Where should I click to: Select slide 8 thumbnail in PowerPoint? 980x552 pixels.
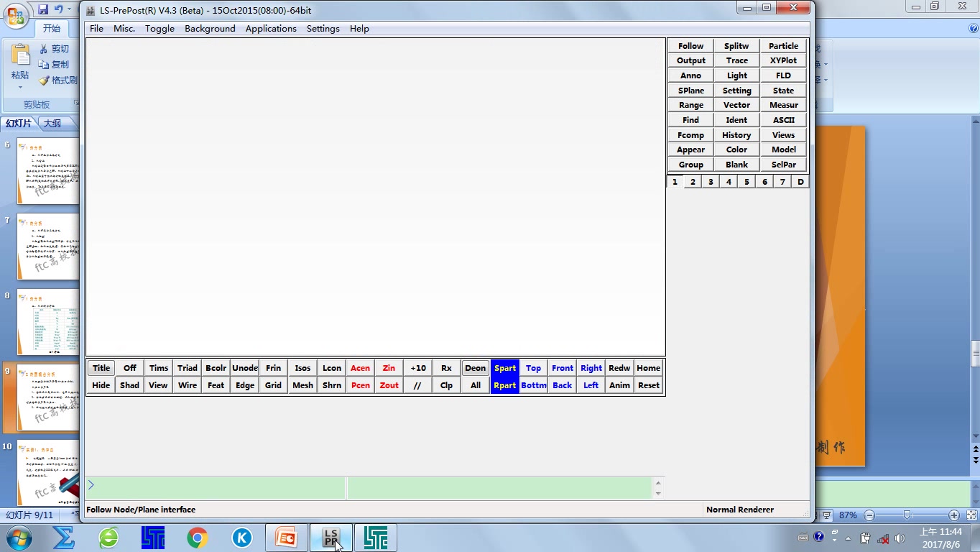point(47,321)
